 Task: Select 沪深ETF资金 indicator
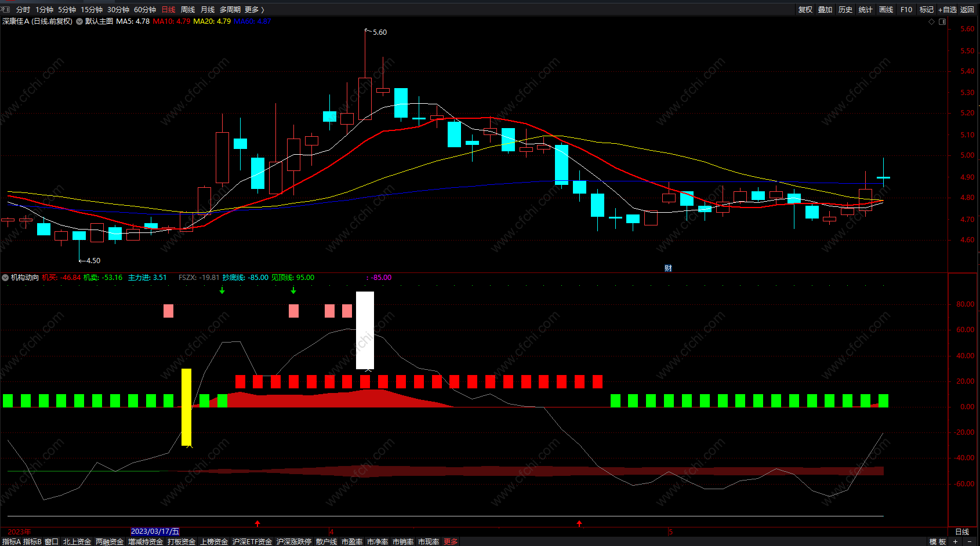tap(252, 541)
